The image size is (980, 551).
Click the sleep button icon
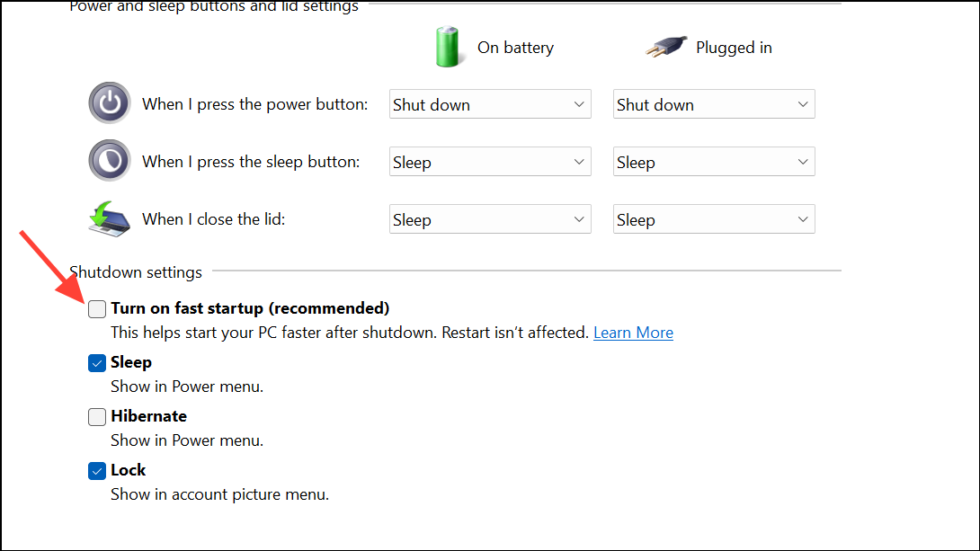coord(109,160)
